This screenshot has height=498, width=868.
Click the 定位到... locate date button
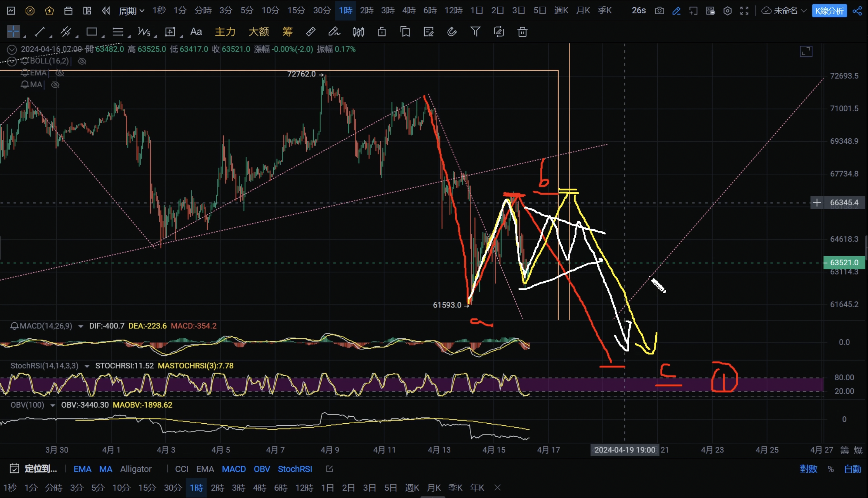click(33, 468)
